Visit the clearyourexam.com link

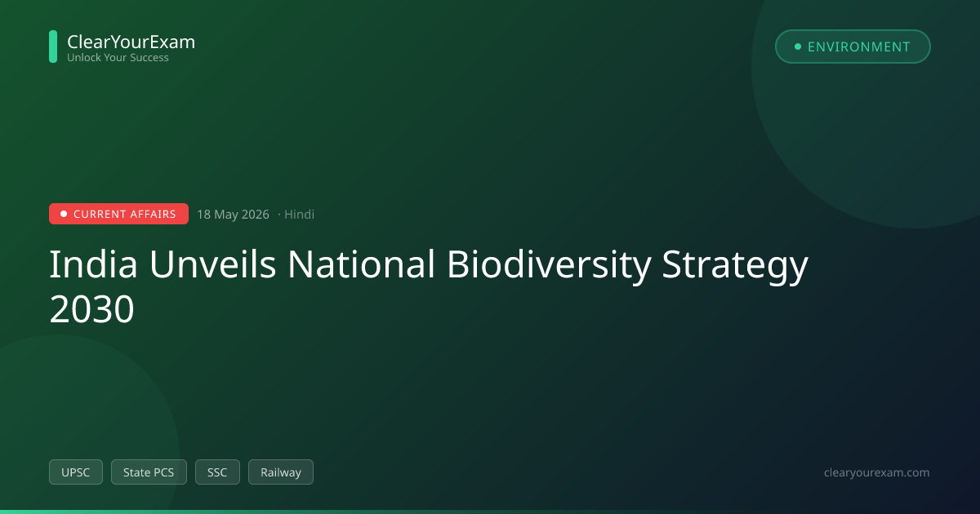point(877,472)
